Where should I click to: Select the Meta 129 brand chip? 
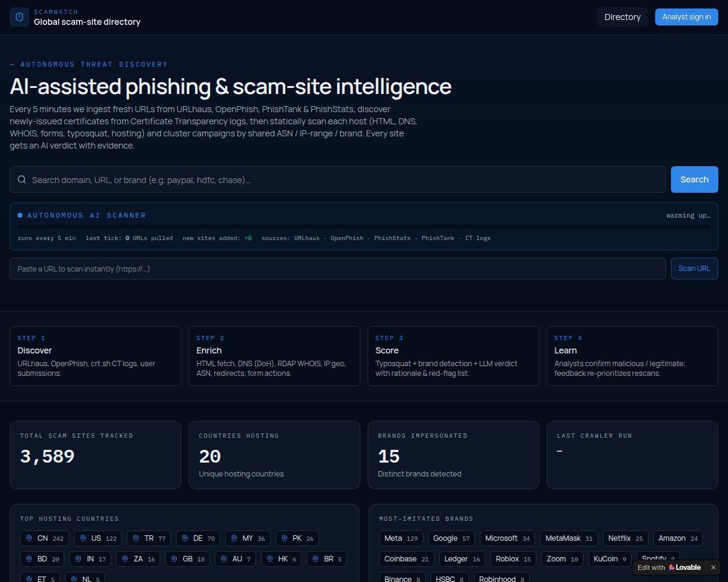point(401,538)
